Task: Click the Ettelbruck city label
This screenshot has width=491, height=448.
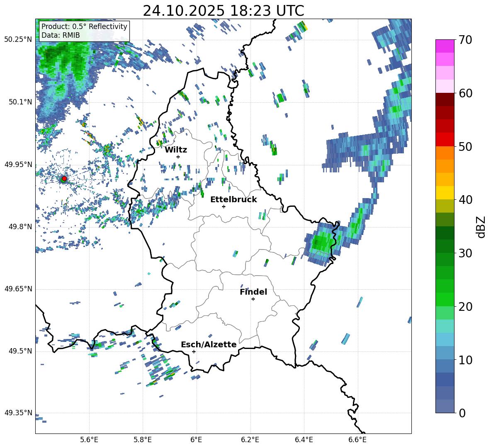Action: (x=233, y=200)
